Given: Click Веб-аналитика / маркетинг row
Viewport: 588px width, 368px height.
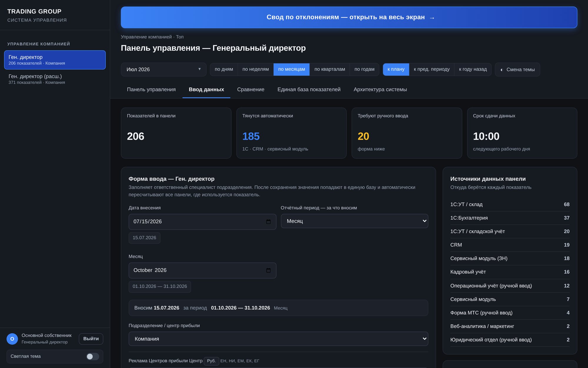Looking at the screenshot, I should tap(510, 326).
